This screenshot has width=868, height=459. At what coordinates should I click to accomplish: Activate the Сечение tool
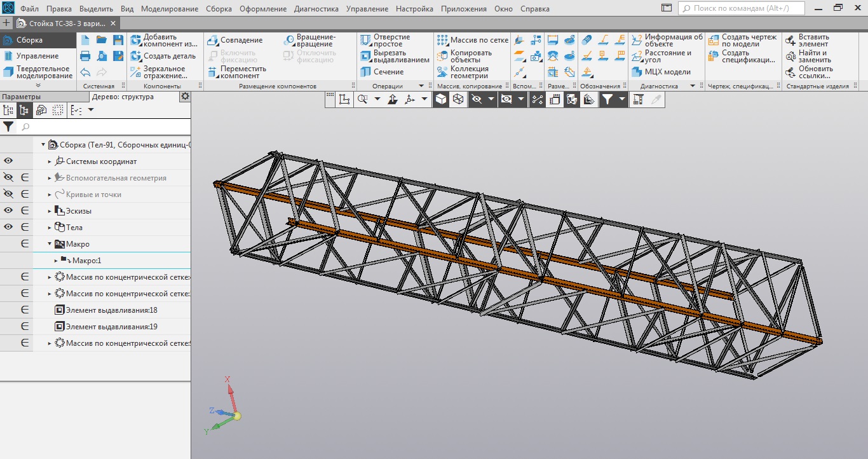[382, 72]
